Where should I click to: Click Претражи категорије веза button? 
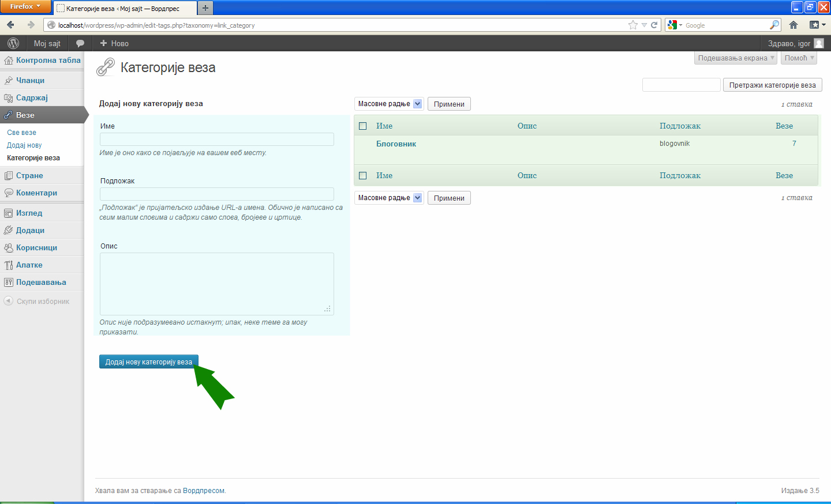(x=772, y=85)
